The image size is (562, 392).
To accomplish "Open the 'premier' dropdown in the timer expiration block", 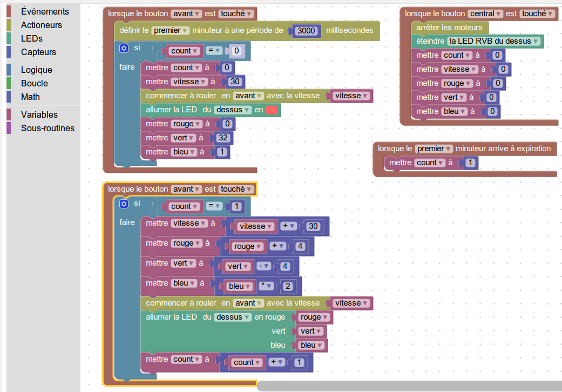I will 434,148.
